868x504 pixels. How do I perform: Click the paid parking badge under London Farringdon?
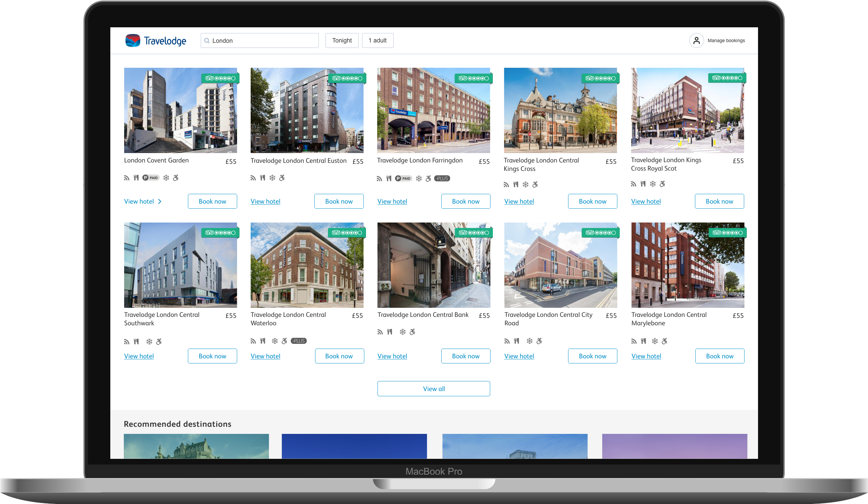pyautogui.click(x=403, y=178)
